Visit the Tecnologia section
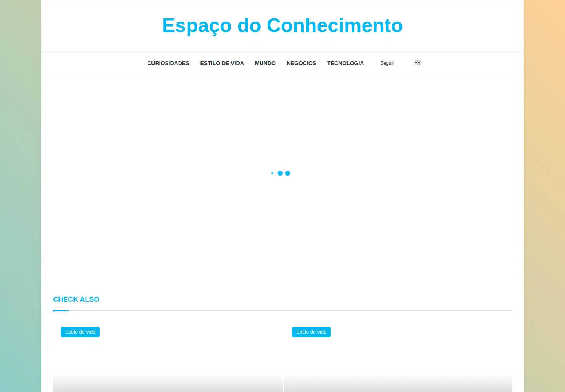 [x=345, y=63]
